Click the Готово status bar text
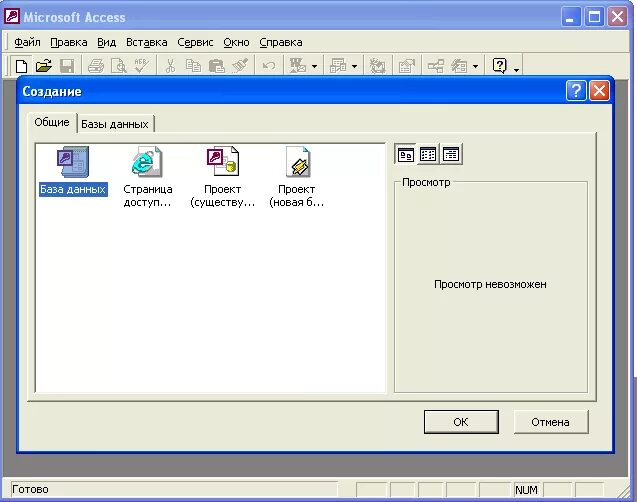 click(30, 489)
